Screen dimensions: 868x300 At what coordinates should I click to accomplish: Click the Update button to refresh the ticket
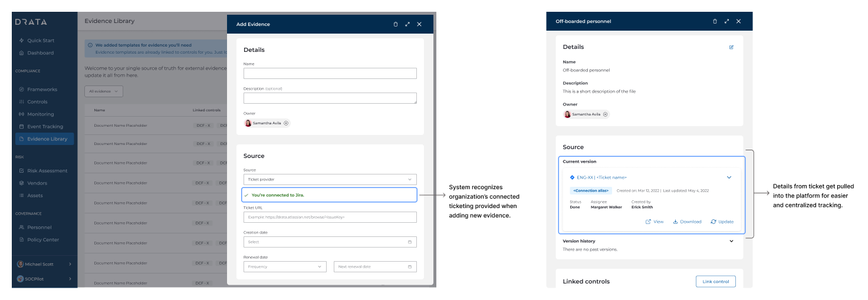(722, 222)
